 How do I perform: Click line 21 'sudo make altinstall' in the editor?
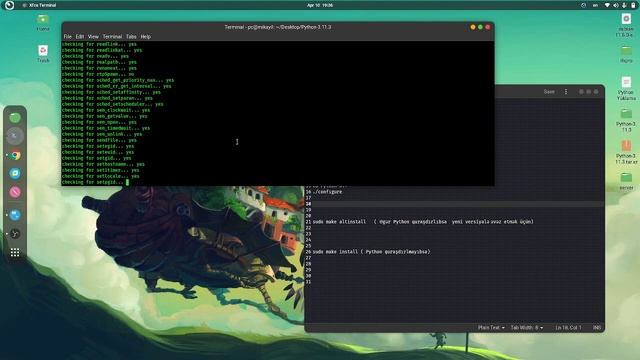423,222
